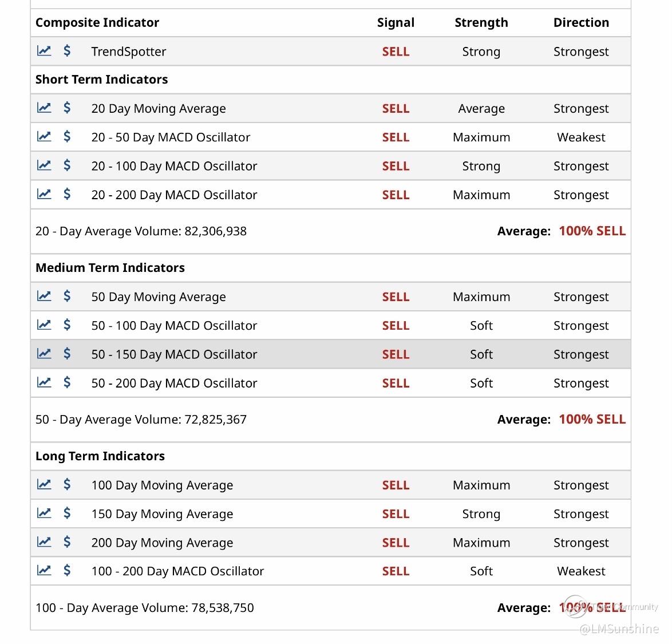Click the Medium Term Indicators heading

pos(110,267)
